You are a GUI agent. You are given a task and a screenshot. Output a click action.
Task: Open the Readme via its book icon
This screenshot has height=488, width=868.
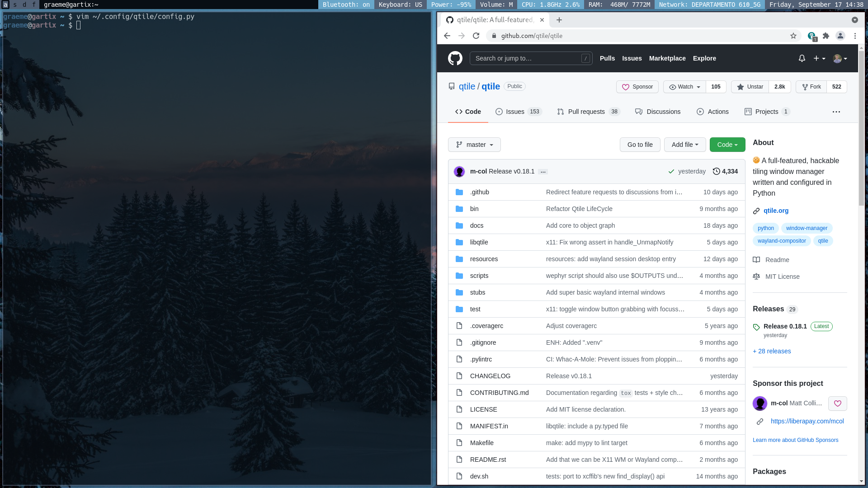pos(756,260)
